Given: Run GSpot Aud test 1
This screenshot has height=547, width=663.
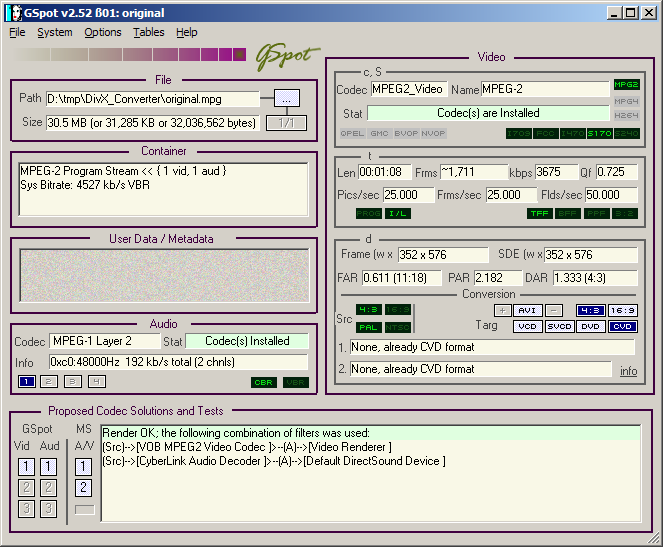Looking at the screenshot, I should [49, 467].
